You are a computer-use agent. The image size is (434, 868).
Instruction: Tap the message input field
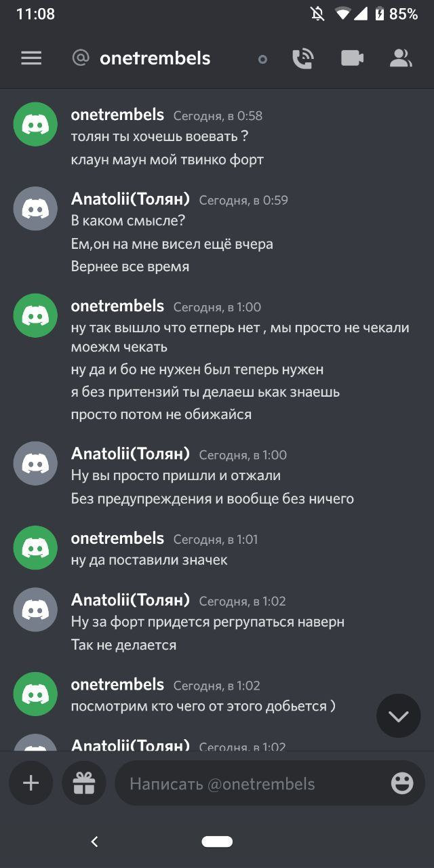coord(251,784)
